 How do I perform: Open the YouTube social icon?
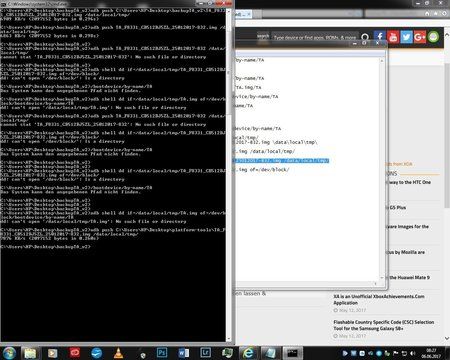click(393, 37)
